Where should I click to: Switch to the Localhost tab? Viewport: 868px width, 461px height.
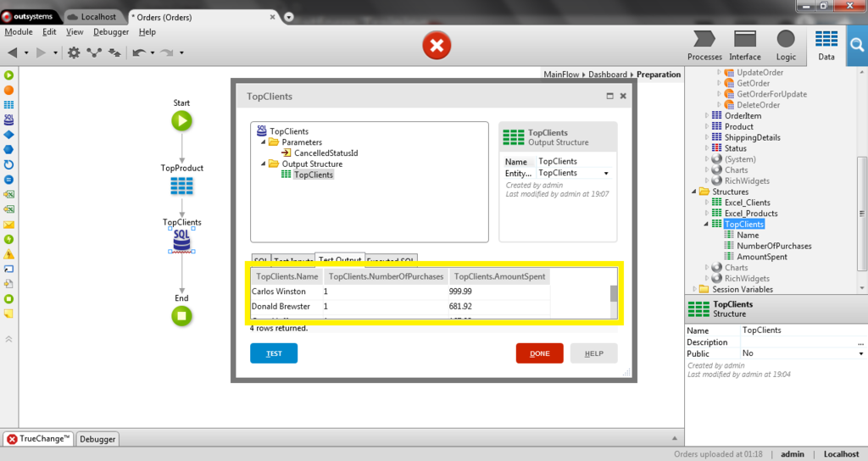click(95, 17)
